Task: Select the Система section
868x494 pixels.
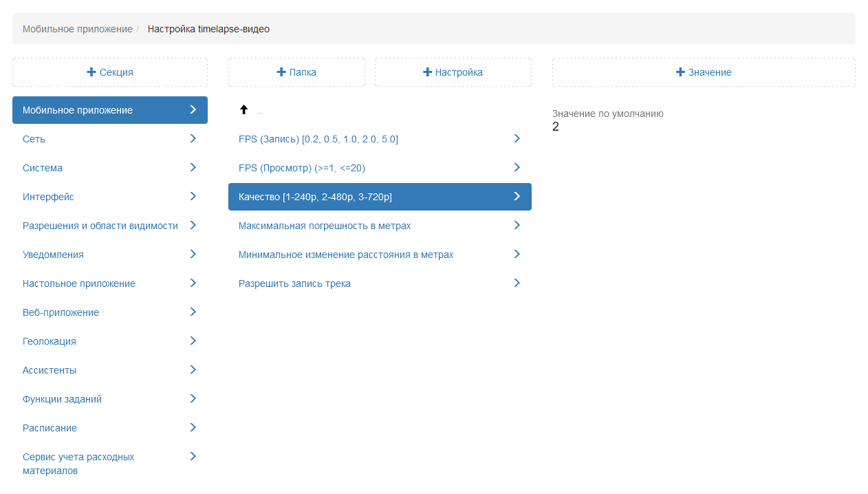Action: coord(43,168)
